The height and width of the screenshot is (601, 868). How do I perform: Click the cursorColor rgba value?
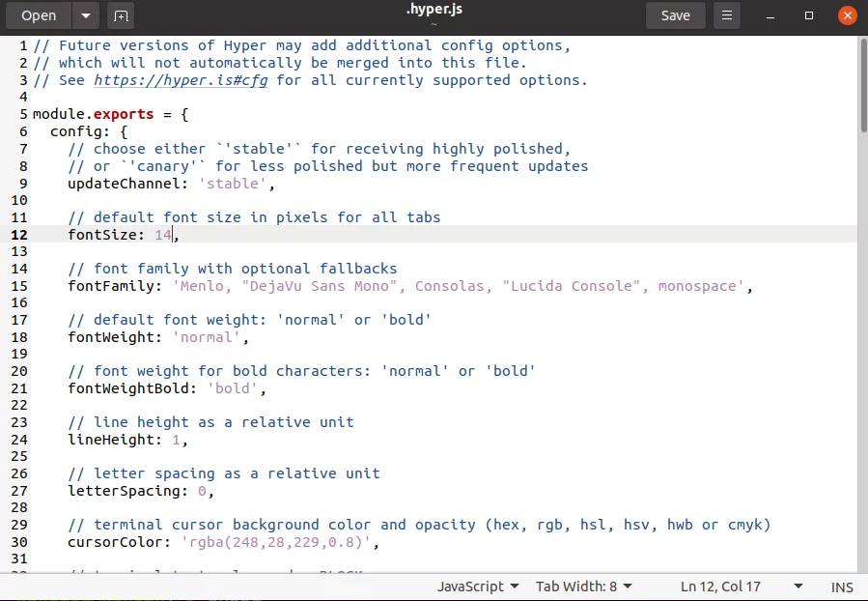[276, 542]
